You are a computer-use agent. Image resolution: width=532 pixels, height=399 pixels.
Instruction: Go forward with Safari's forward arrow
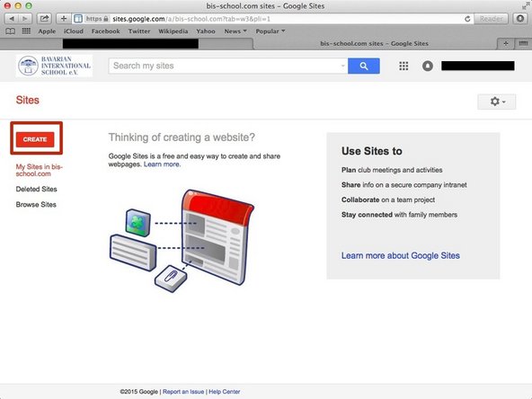(25, 19)
